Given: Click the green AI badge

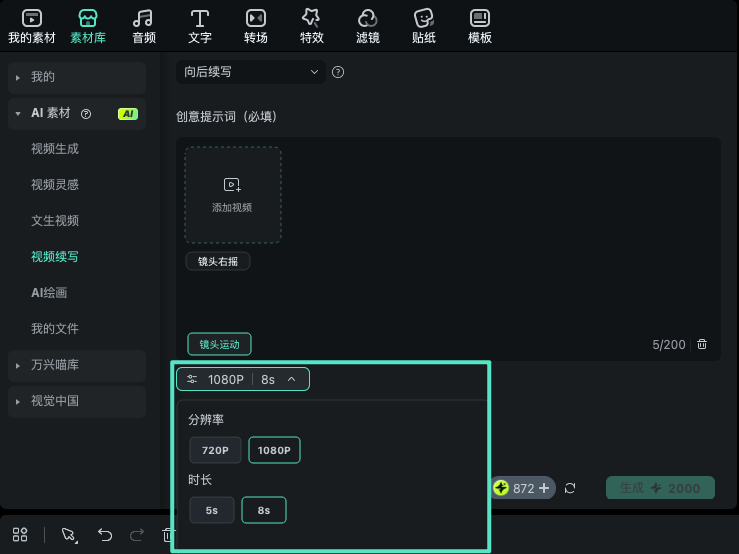Looking at the screenshot, I should [128, 114].
